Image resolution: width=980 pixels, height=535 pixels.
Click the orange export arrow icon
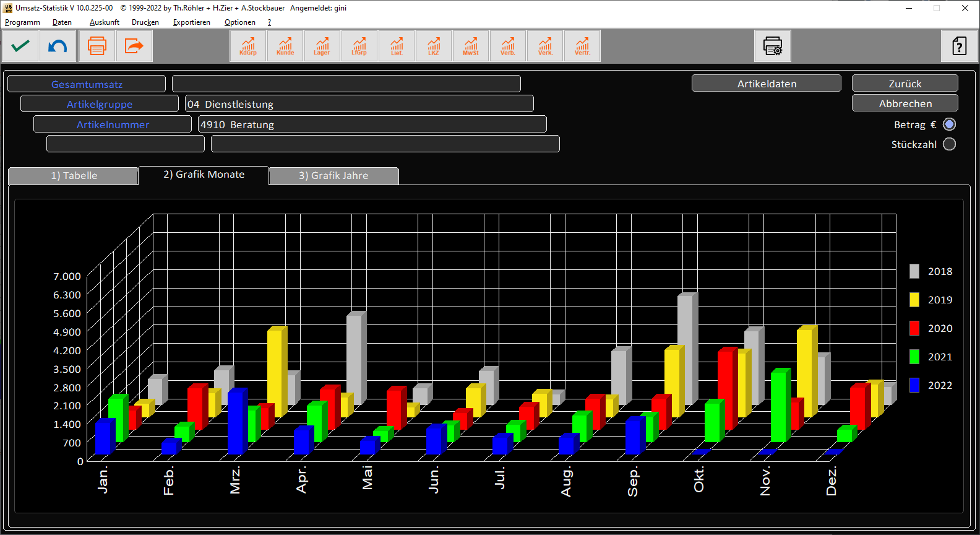coord(134,46)
